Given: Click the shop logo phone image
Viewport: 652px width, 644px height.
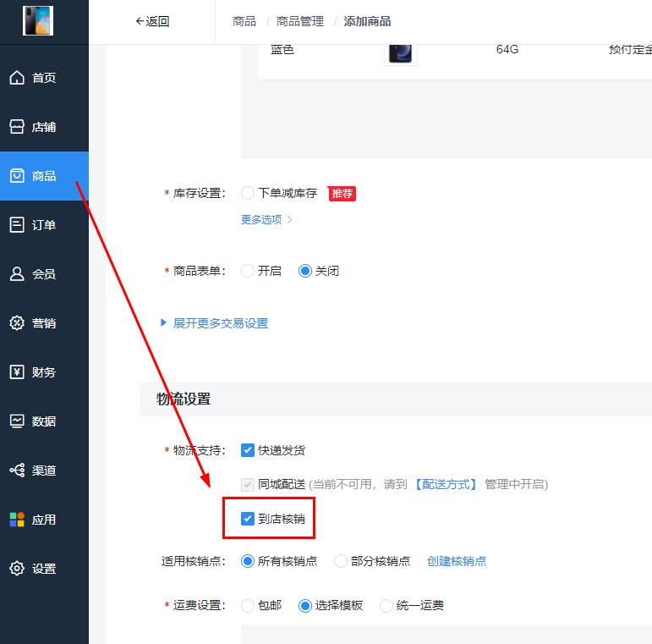Looking at the screenshot, I should click(x=38, y=21).
